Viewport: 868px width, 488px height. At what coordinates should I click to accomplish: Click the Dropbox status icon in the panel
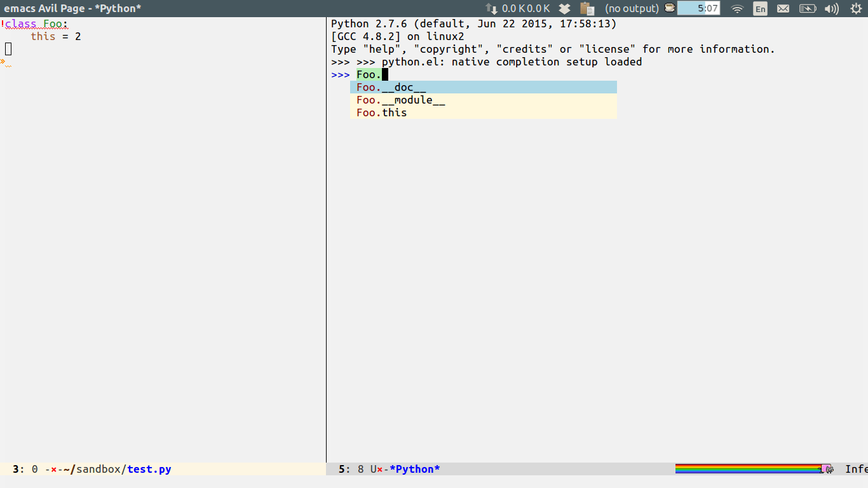[x=564, y=8]
